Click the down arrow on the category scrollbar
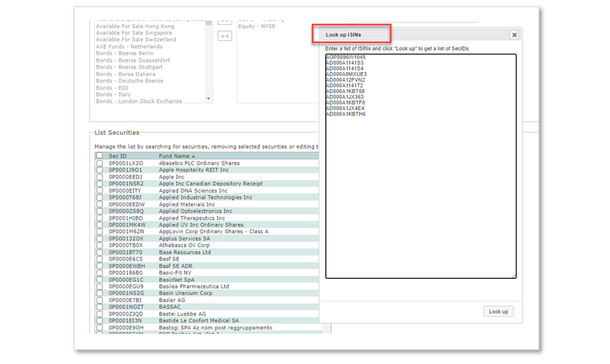Screen dimensions: 610x364 (209, 98)
